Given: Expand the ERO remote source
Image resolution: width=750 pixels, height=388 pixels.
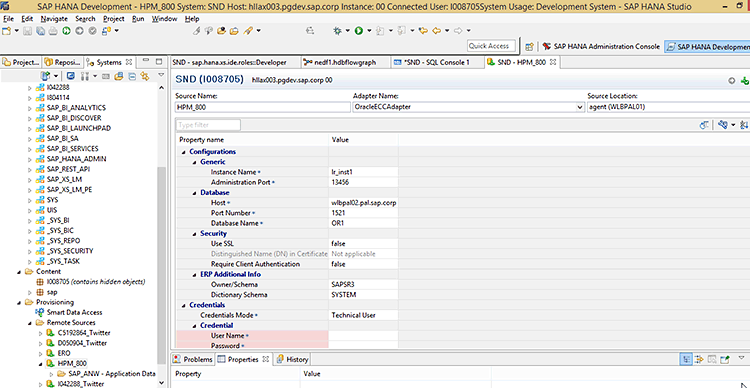Looking at the screenshot, I should [40, 354].
